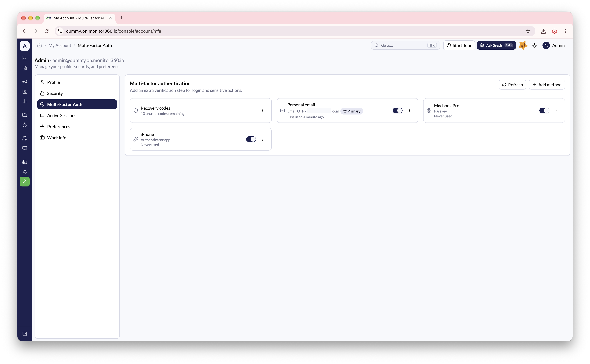Click the Add method button
The width and height of the screenshot is (590, 364).
[547, 85]
